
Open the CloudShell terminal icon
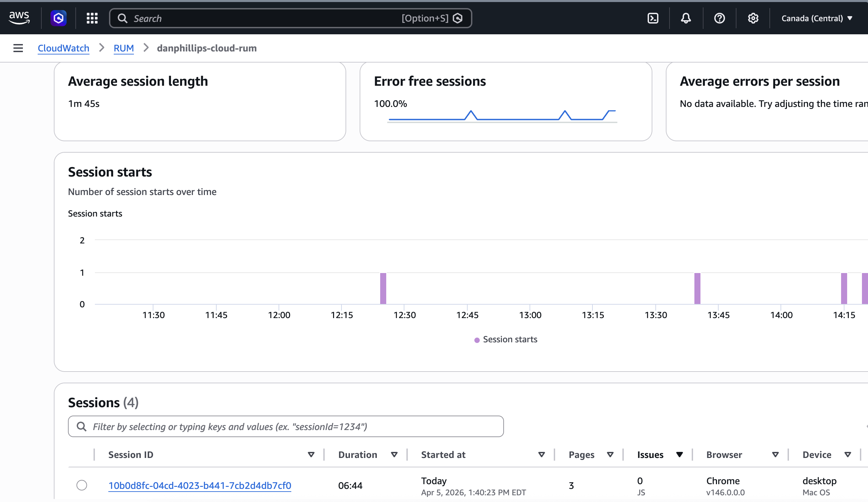[653, 18]
